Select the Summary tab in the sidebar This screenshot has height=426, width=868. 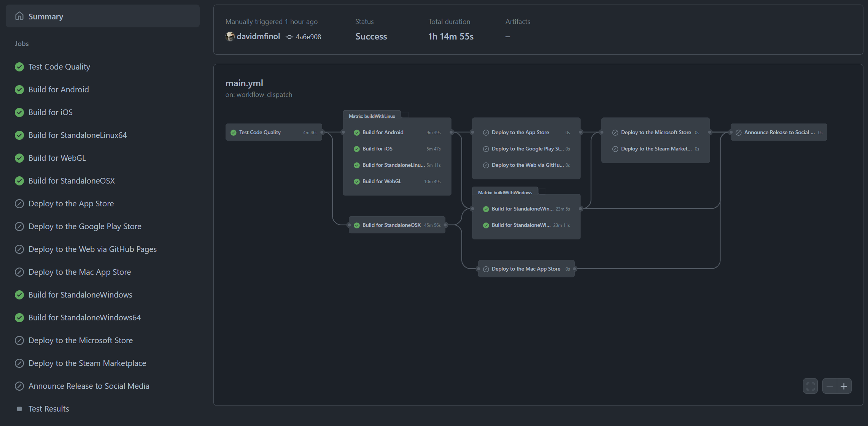pyautogui.click(x=46, y=16)
